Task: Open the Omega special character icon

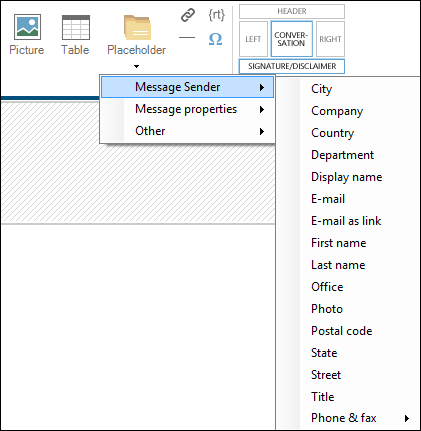Action: click(215, 39)
